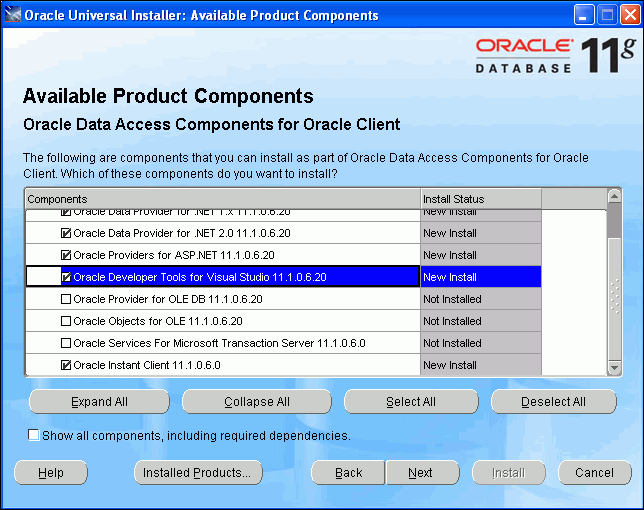Toggle Show all components including required dependencies
Image resolution: width=644 pixels, height=510 pixels.
34,435
